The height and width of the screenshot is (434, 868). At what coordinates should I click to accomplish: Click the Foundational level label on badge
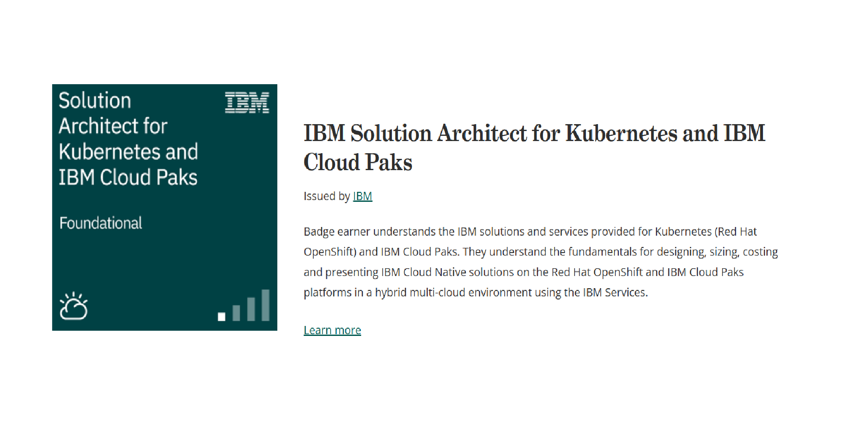(x=101, y=223)
